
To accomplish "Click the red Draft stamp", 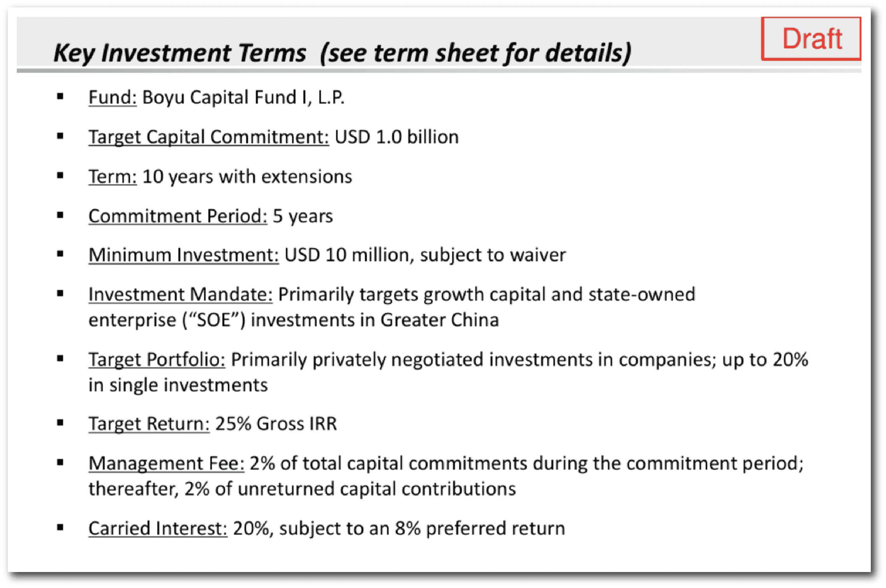I will point(811,39).
